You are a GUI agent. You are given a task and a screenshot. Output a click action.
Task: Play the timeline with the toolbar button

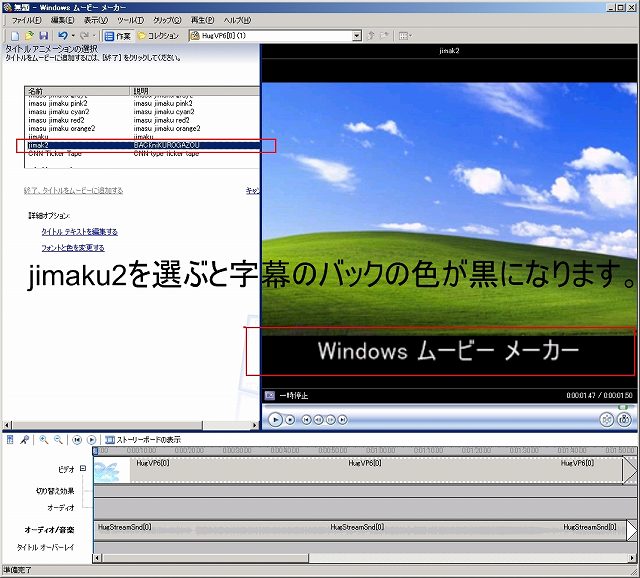[92, 440]
